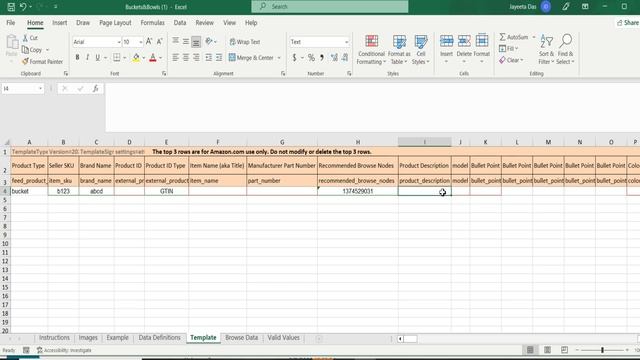Image resolution: width=640 pixels, height=360 pixels.
Task: Apply comma style
Action: pos(322,58)
